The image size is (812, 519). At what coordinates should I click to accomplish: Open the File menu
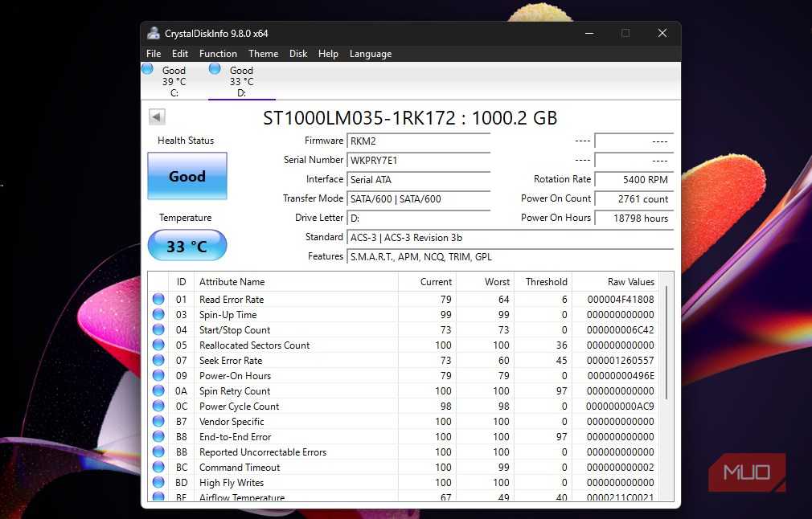pyautogui.click(x=154, y=54)
